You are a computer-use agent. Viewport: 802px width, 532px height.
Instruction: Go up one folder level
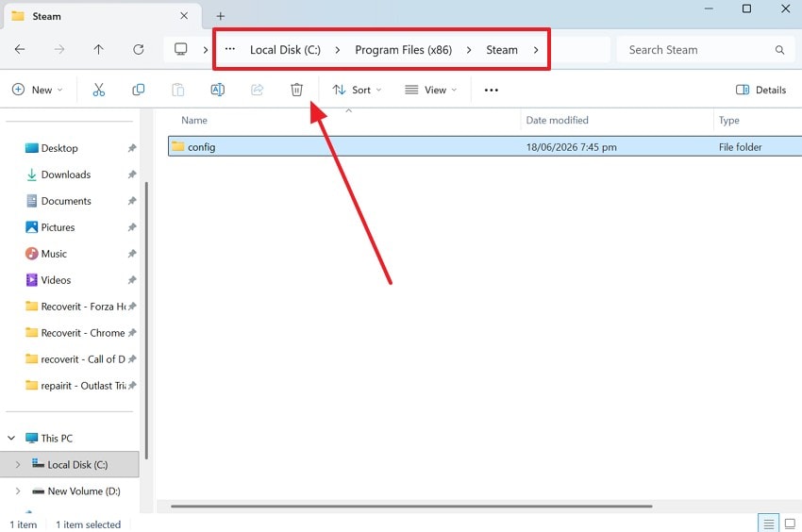(x=99, y=50)
